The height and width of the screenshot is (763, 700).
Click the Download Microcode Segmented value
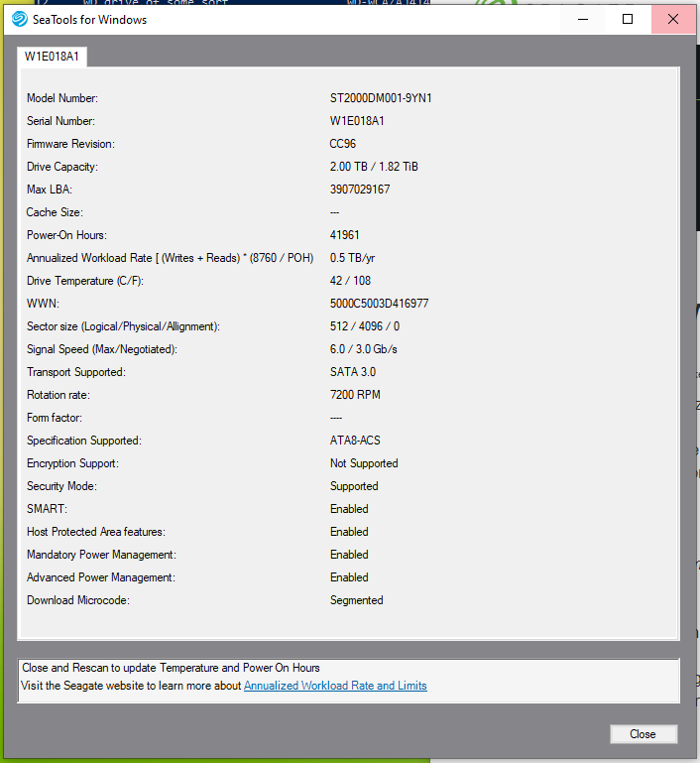click(x=356, y=600)
